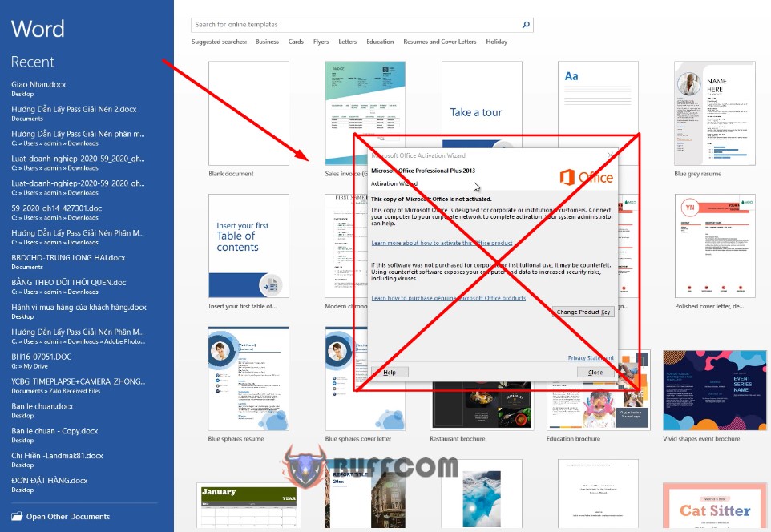Viewport: 771px width, 532px height.
Task: Open the Vivid shapes event brochure template
Action: [714, 390]
